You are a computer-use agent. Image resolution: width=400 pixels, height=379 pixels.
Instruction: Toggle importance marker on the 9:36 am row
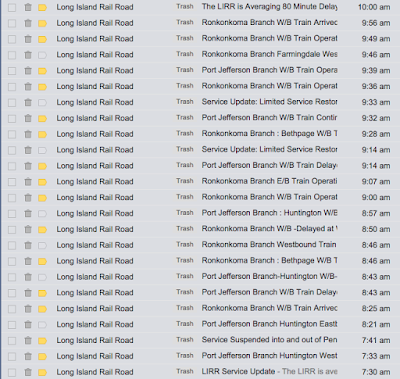click(x=42, y=87)
